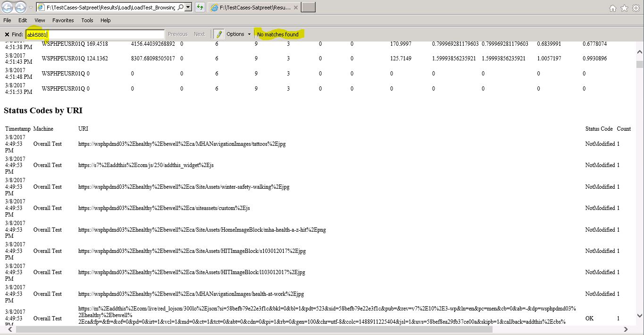The height and width of the screenshot is (335, 644).
Task: Click the browser Back arrow button
Action: pyautogui.click(x=8, y=8)
